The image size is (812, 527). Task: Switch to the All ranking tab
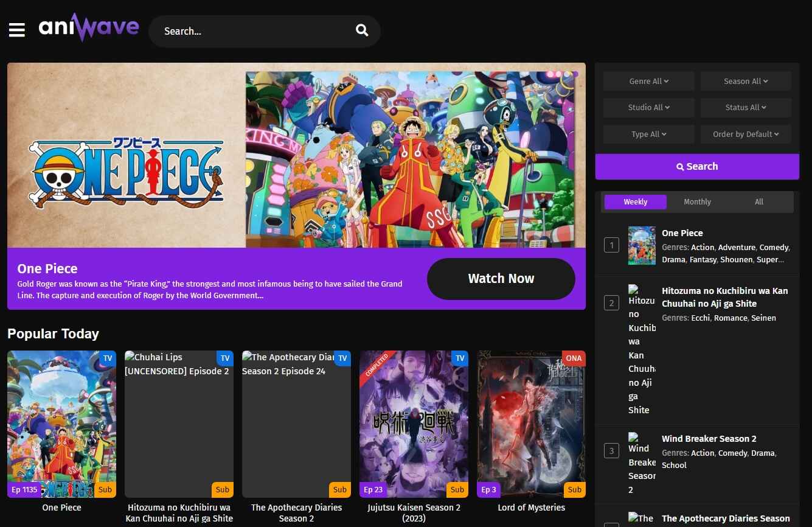759,202
